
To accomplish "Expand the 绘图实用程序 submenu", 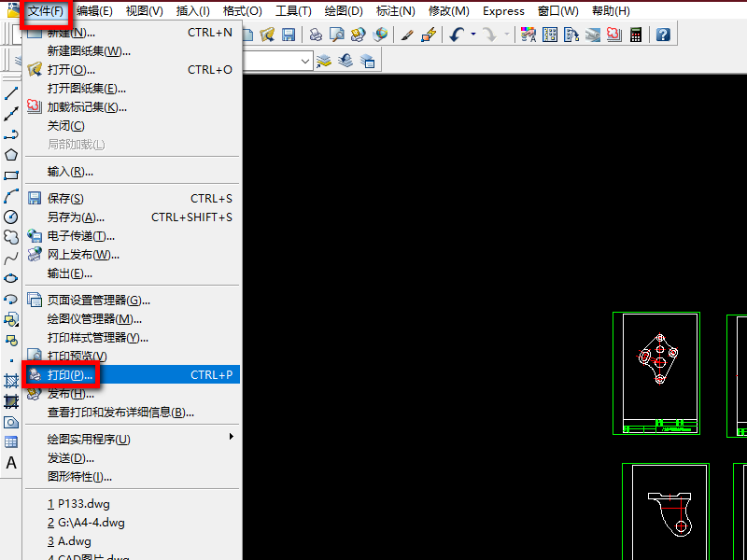I will click(x=132, y=439).
